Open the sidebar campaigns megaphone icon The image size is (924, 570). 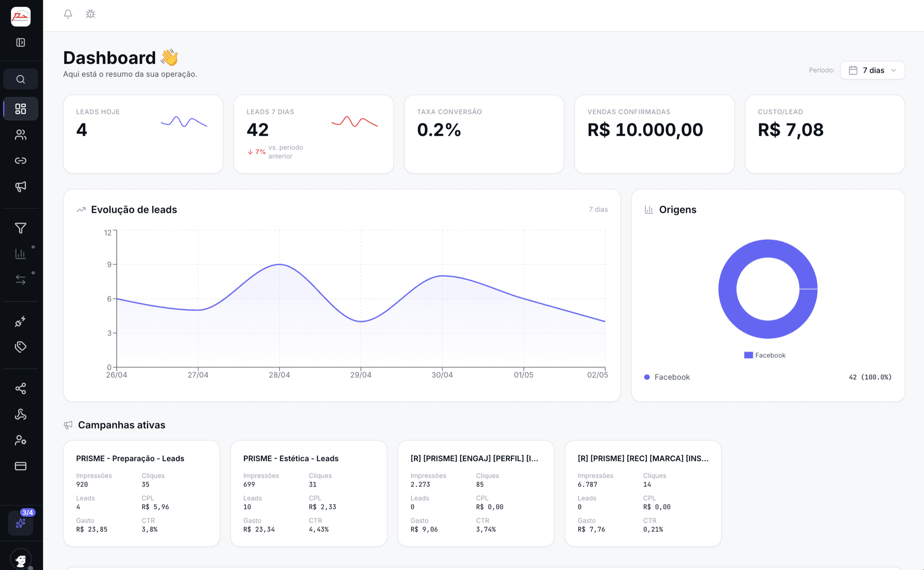pos(21,186)
